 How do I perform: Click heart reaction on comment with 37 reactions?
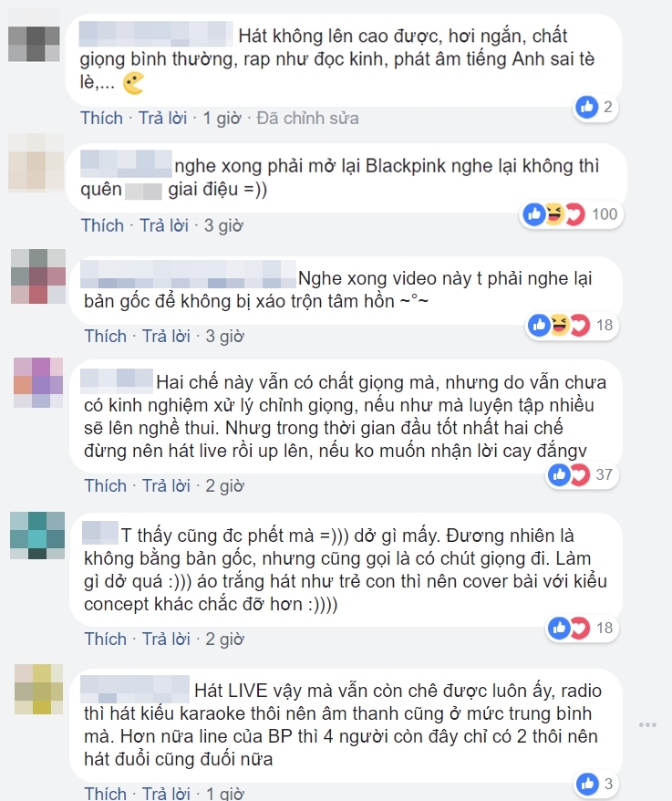tap(580, 474)
